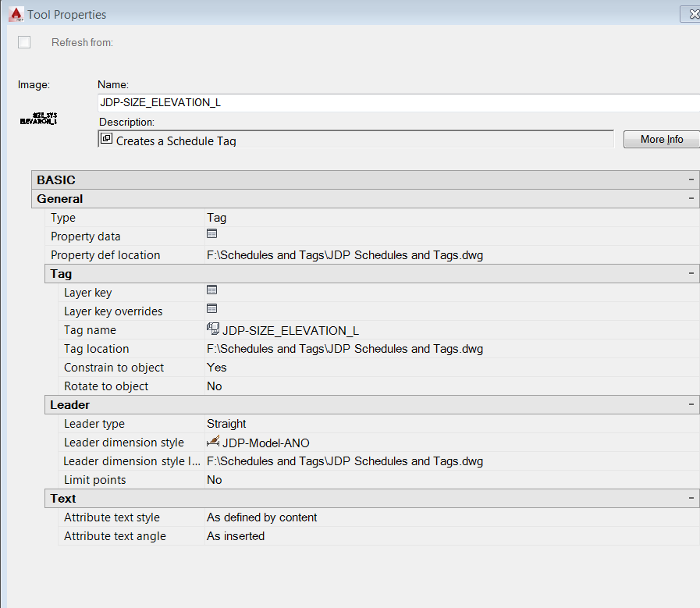Click the JDP-Model-ANO dimension style icon
This screenshot has width=700, height=608.
pyautogui.click(x=212, y=442)
